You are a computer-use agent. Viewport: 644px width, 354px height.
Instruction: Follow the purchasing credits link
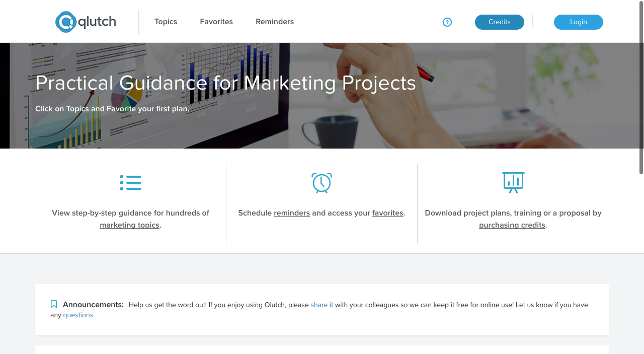pyautogui.click(x=512, y=225)
